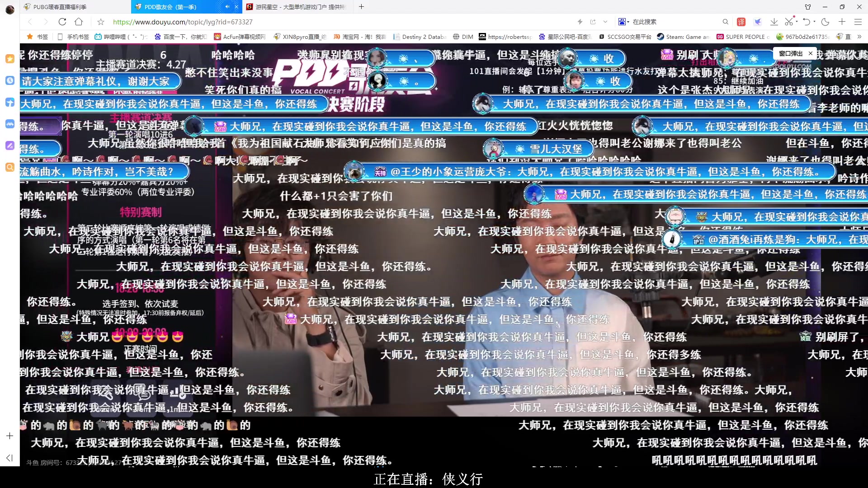Viewport: 868px width, 488px height.
Task: Expand the address bar dropdown chevron
Action: pos(605,22)
